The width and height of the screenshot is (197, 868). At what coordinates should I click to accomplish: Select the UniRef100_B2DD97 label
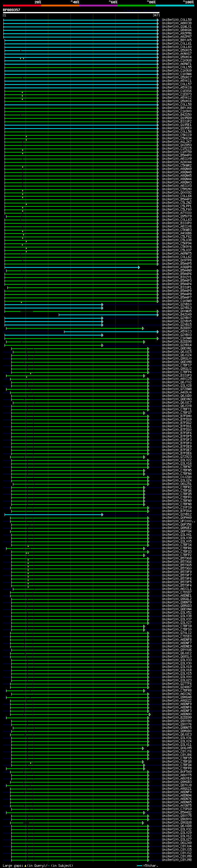coord(176,328)
